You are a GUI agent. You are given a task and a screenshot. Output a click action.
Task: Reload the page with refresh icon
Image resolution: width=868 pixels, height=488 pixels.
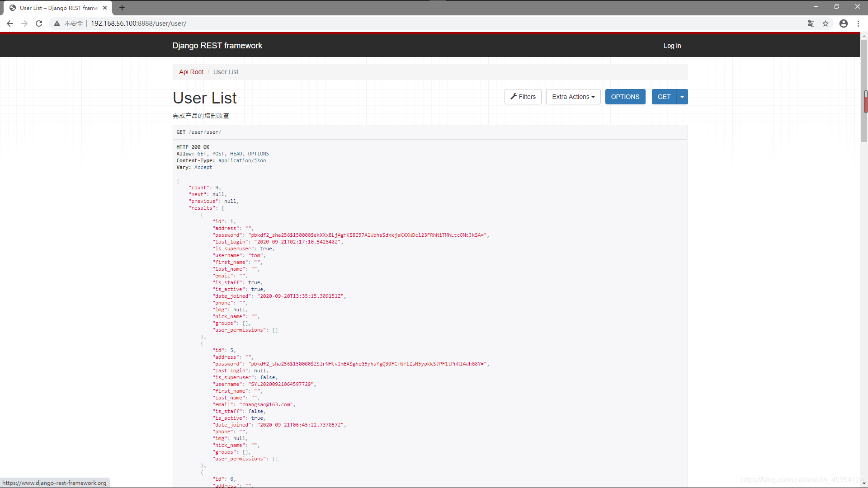[39, 23]
